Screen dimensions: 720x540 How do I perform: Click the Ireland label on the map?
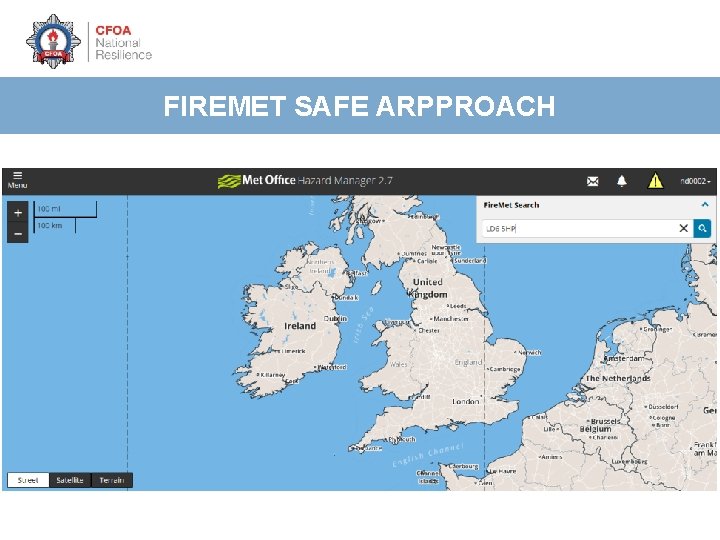pos(300,326)
